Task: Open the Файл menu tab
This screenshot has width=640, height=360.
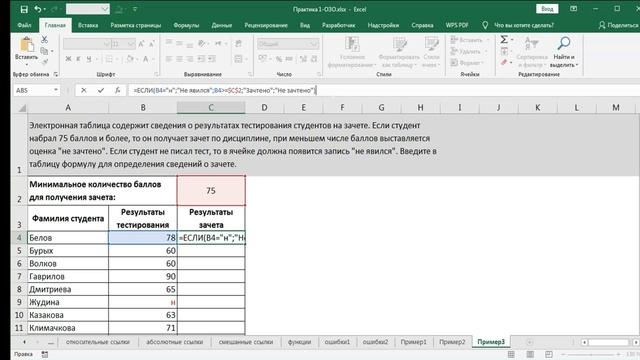Action: pos(24,25)
